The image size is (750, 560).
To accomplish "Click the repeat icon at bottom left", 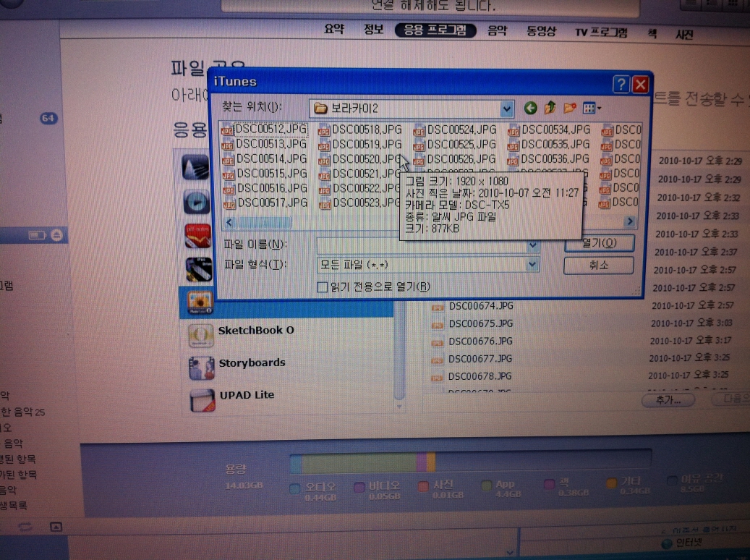I will pos(25,527).
